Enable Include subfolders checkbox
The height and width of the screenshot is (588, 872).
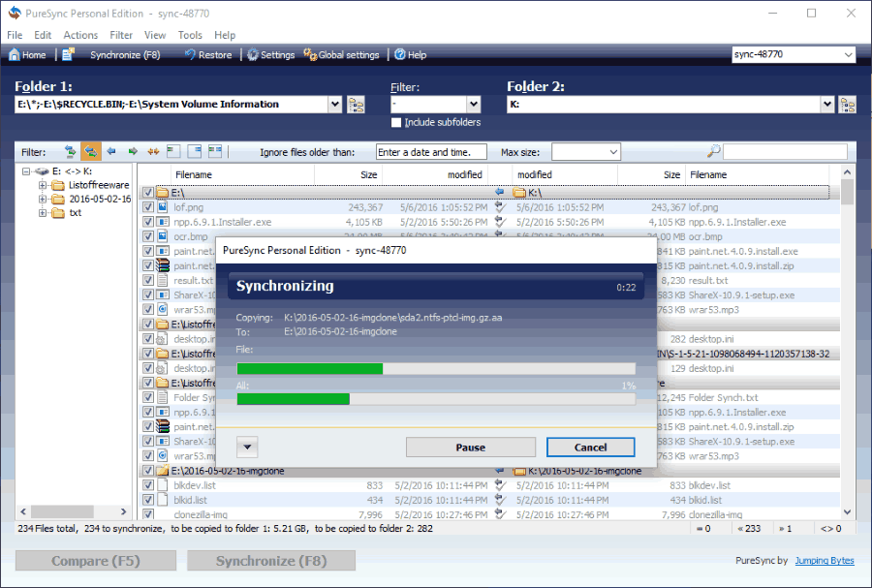coord(396,122)
